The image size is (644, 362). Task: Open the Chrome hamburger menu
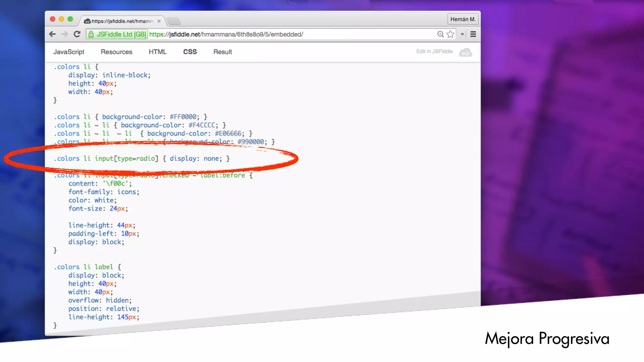[473, 34]
